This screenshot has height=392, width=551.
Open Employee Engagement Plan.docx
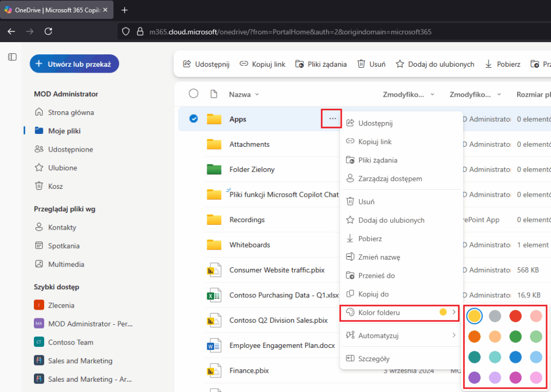coord(282,346)
